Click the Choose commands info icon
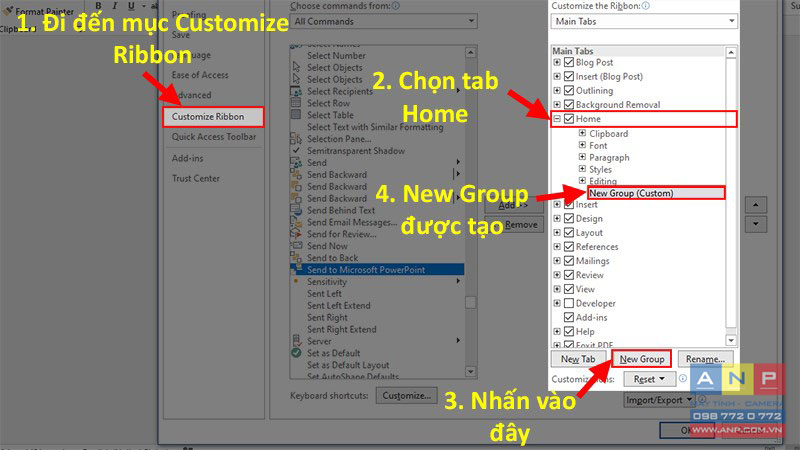This screenshot has width=800, height=450. pos(396,6)
